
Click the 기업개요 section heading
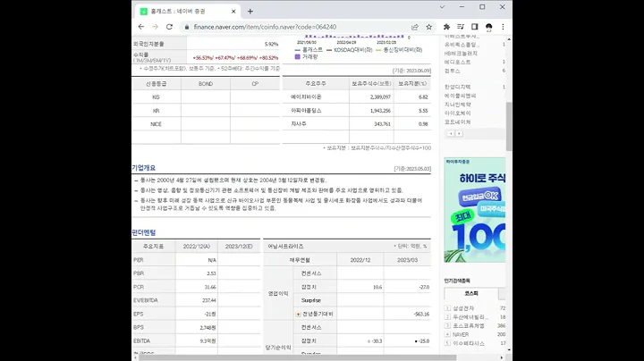144,168
